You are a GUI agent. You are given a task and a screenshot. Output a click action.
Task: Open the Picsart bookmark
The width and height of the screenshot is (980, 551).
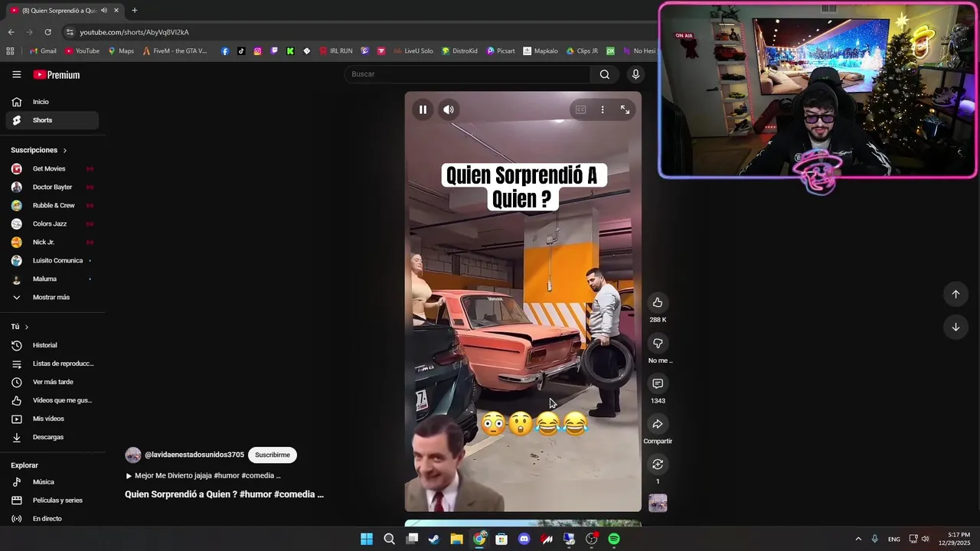pos(500,51)
